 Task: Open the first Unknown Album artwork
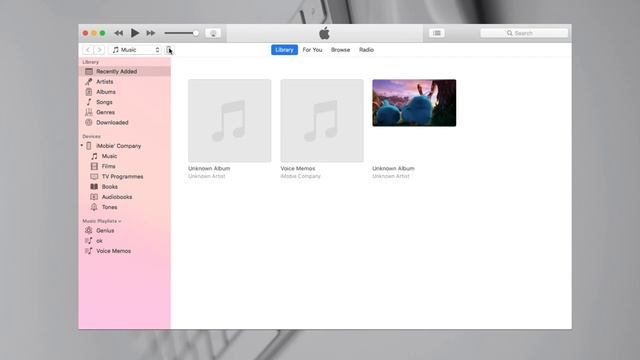(229, 121)
